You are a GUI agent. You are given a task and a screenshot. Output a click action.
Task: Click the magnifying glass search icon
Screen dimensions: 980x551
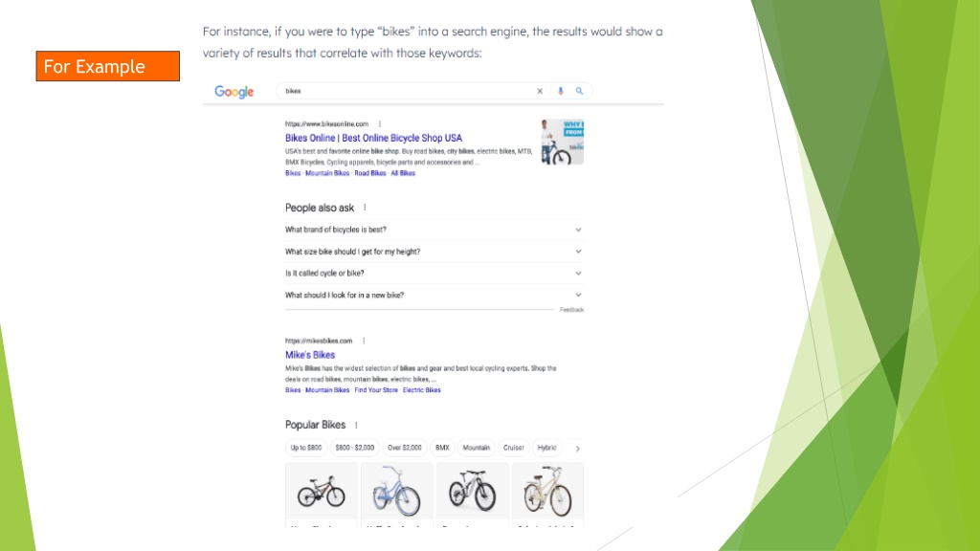(579, 91)
